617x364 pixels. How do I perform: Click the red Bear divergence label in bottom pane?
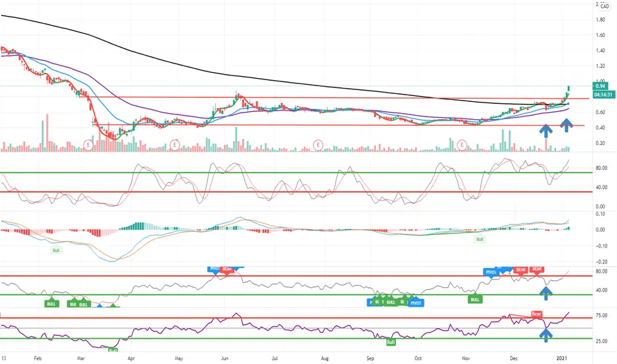(536, 314)
